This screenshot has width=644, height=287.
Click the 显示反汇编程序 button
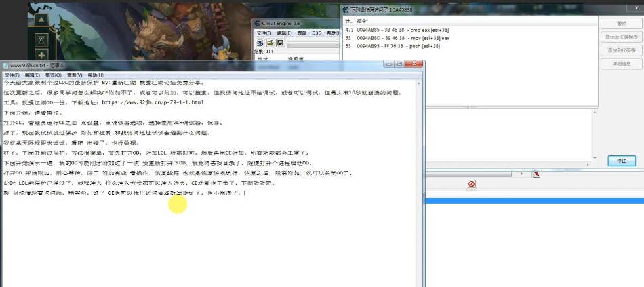(622, 37)
